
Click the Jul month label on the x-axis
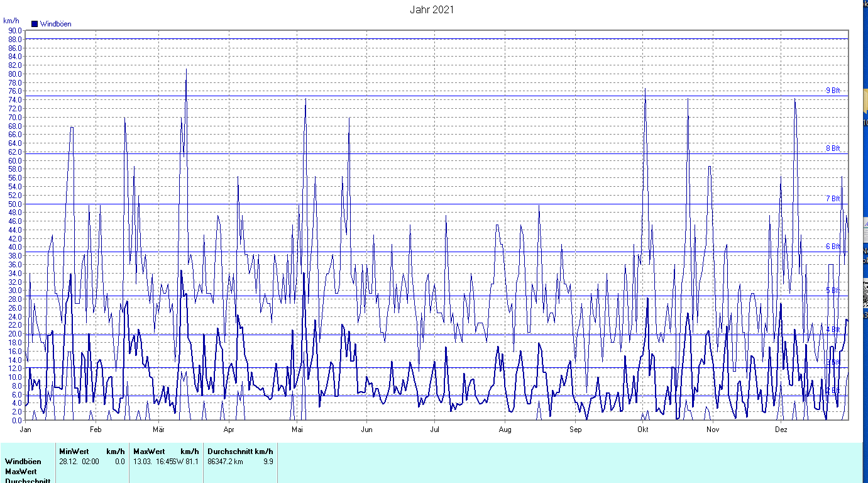(x=434, y=430)
